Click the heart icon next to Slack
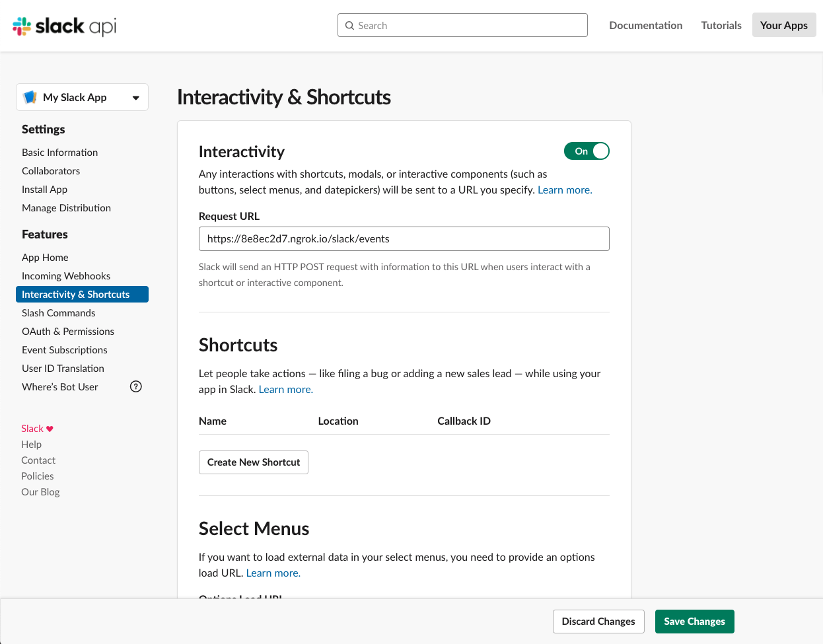This screenshot has width=823, height=644. pos(49,428)
